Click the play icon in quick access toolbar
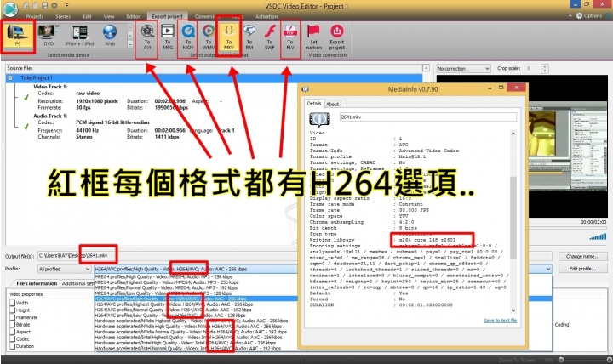 click(54, 5)
